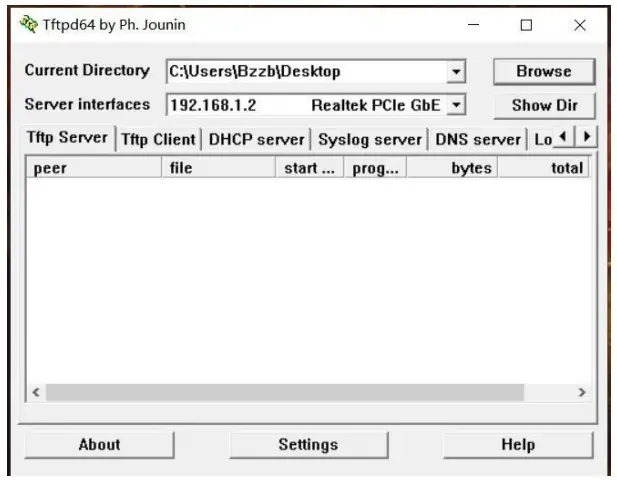
Task: Click the horizontal scrollbar right arrow
Action: (x=582, y=392)
